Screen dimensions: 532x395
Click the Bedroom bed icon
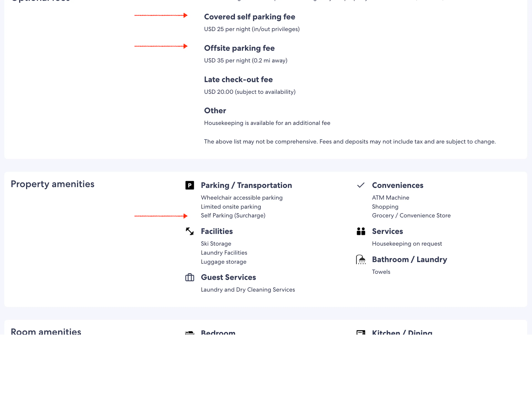click(x=190, y=333)
